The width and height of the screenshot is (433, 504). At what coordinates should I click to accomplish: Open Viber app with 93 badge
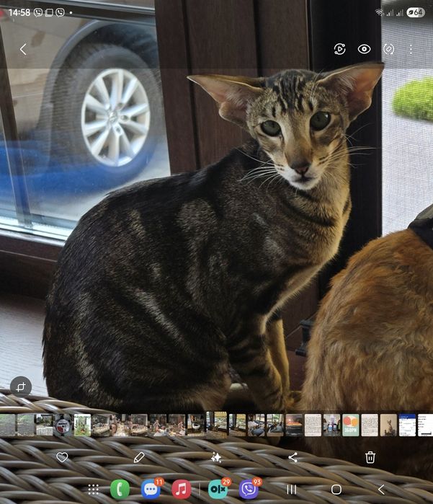(249, 490)
